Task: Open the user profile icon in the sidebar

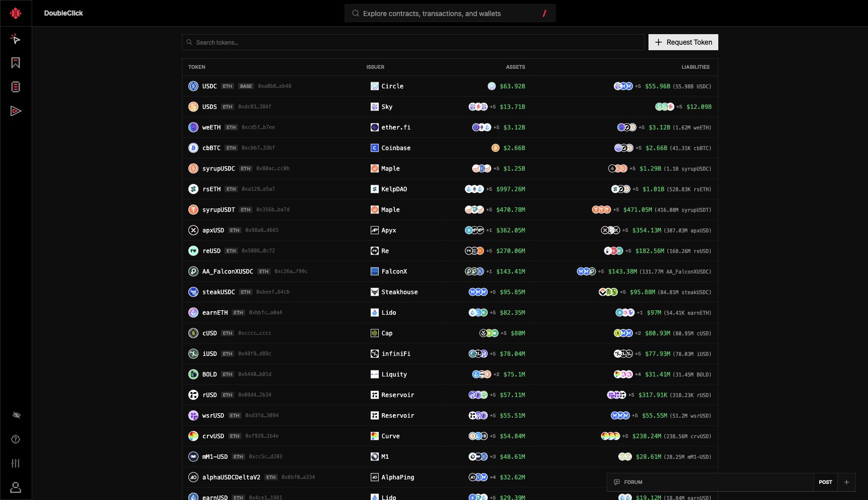Action: [x=16, y=487]
